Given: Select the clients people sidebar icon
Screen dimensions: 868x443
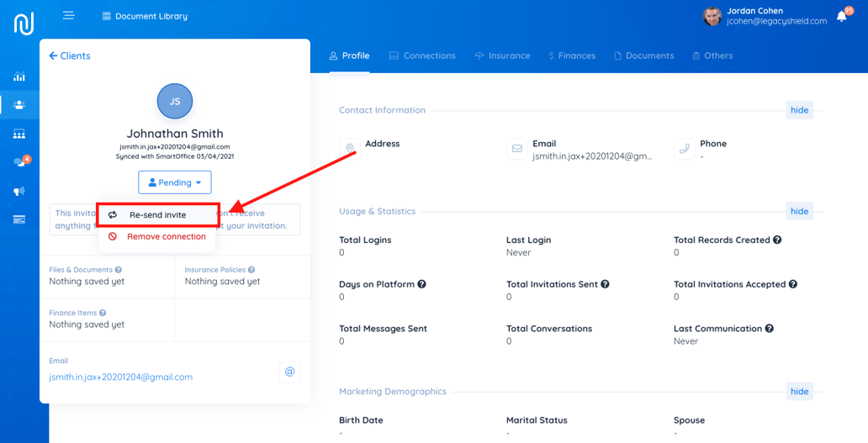Looking at the screenshot, I should (x=19, y=104).
